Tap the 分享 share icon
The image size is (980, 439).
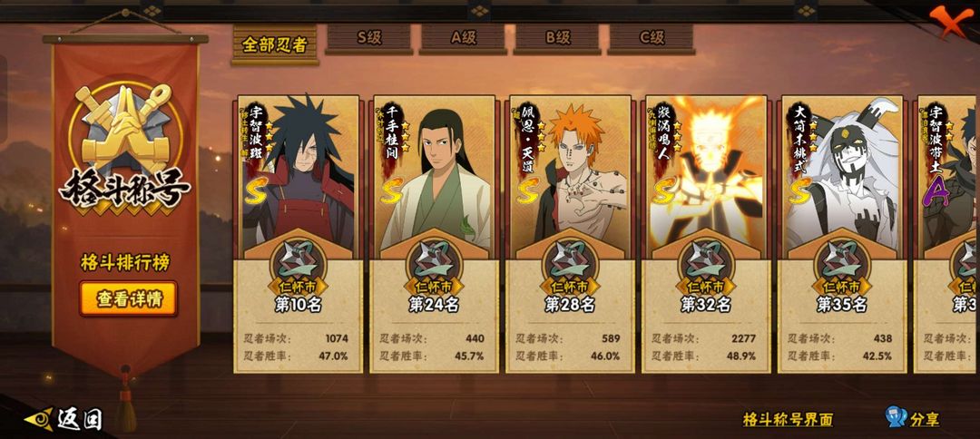coord(897,417)
